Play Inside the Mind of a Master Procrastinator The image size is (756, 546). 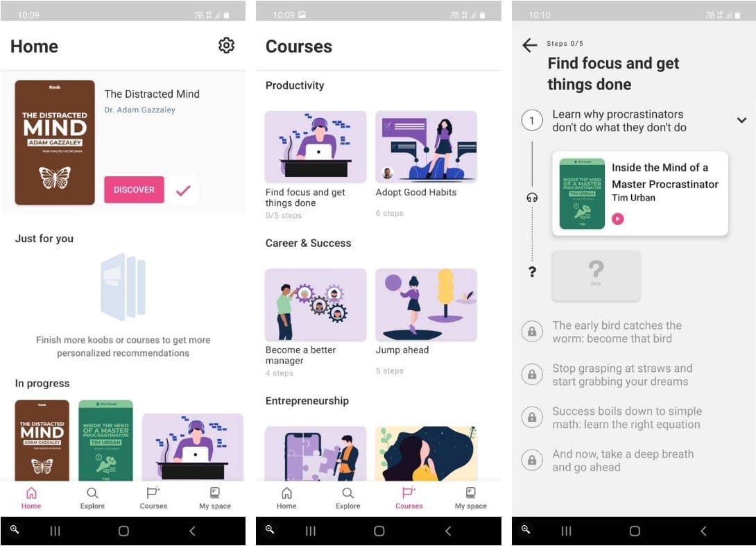617,219
